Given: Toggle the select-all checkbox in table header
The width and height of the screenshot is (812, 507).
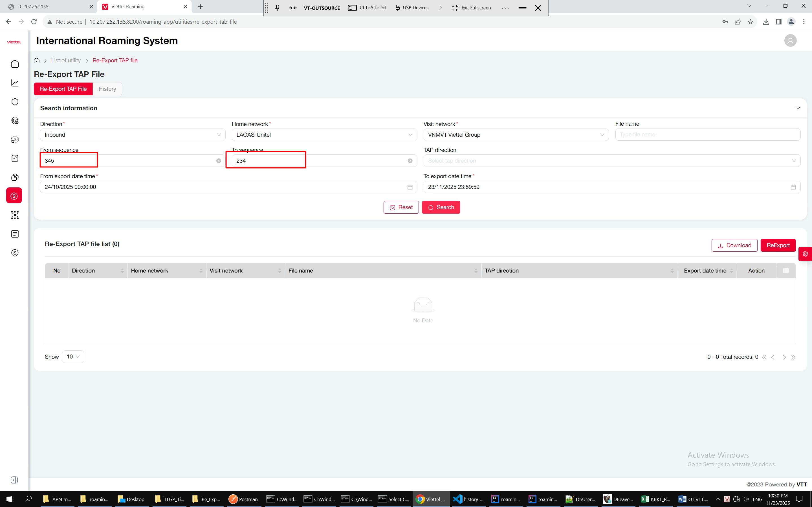Looking at the screenshot, I should point(786,271).
